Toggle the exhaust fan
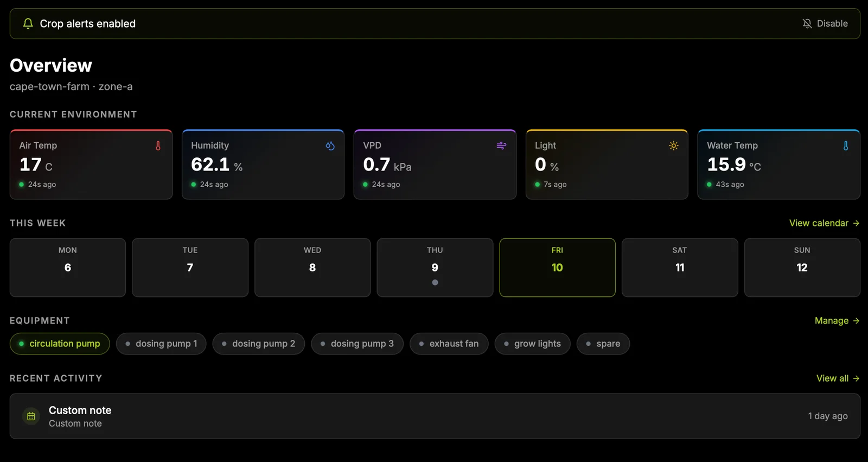Viewport: 868px width, 462px height. point(449,344)
